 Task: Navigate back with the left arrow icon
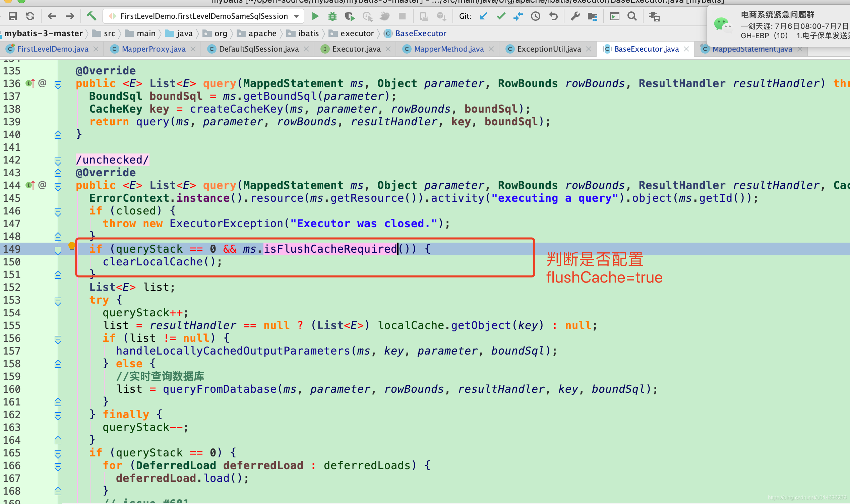click(x=52, y=16)
